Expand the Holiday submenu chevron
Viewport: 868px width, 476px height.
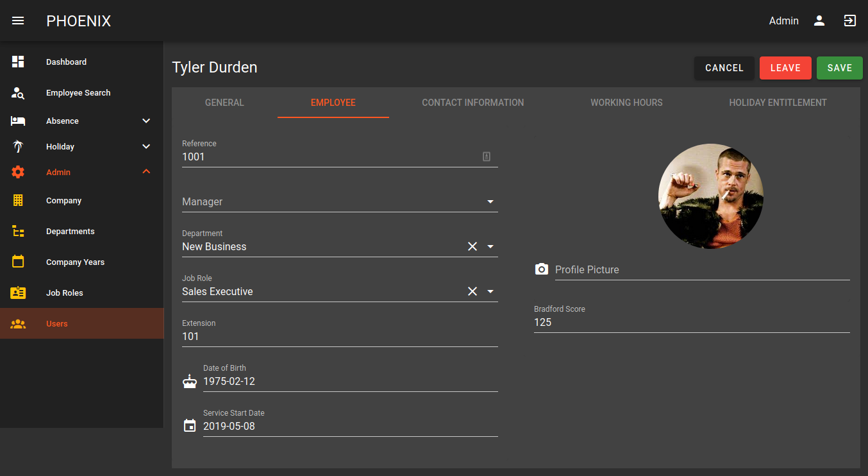point(146,146)
